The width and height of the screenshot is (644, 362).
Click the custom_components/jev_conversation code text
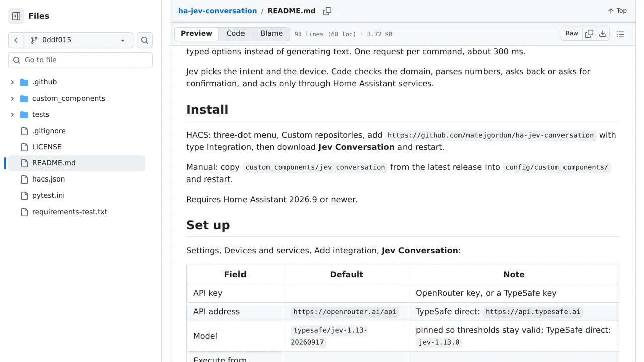[x=315, y=167]
